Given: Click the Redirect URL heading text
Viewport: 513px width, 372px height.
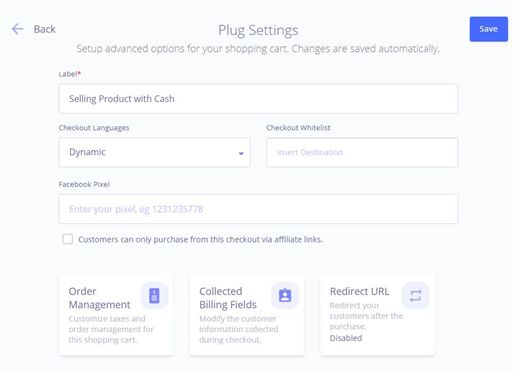Looking at the screenshot, I should click(x=359, y=291).
